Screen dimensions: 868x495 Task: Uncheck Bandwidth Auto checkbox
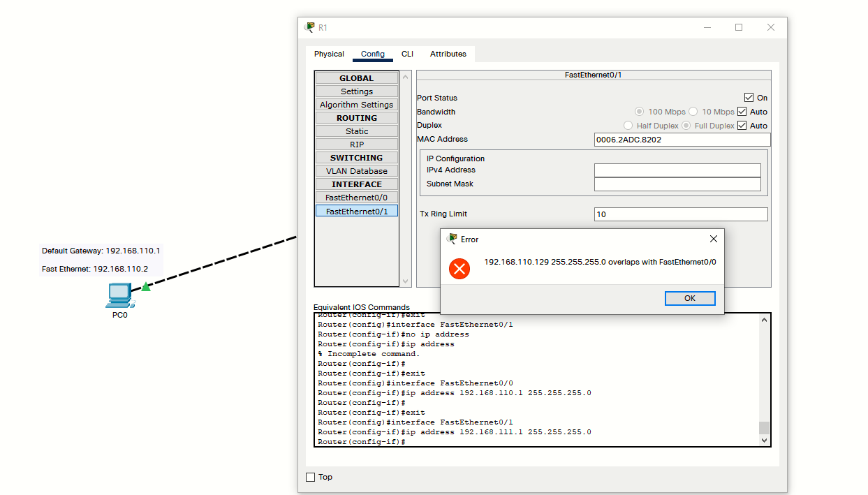point(744,111)
